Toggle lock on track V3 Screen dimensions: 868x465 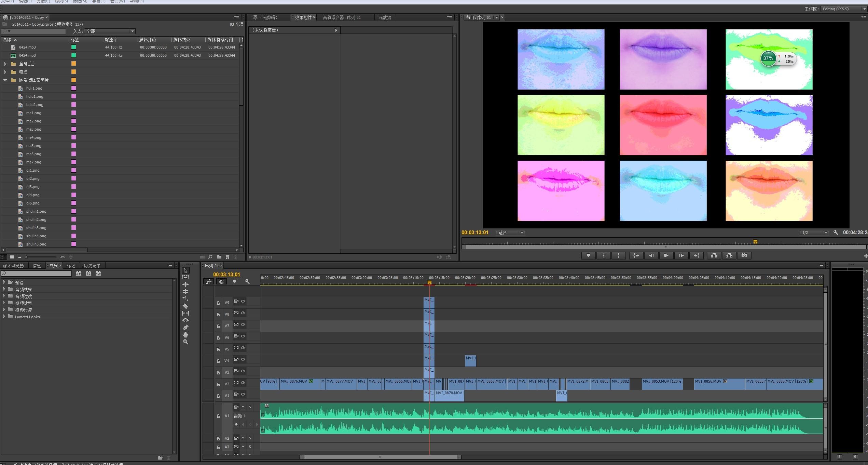coord(218,372)
